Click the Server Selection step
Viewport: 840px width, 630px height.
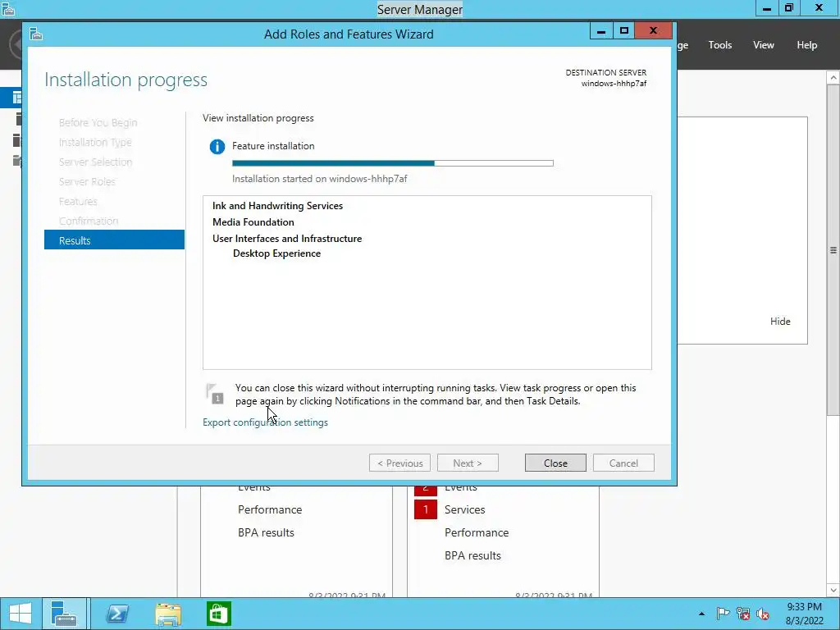[x=95, y=162]
